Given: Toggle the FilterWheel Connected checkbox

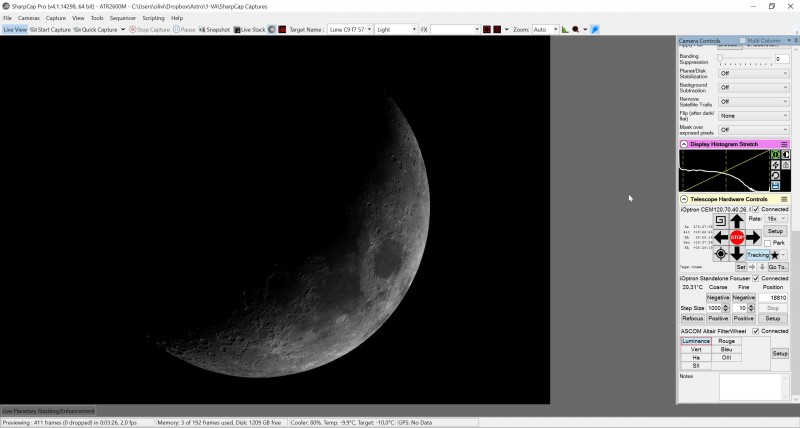Looking at the screenshot, I should [756, 331].
